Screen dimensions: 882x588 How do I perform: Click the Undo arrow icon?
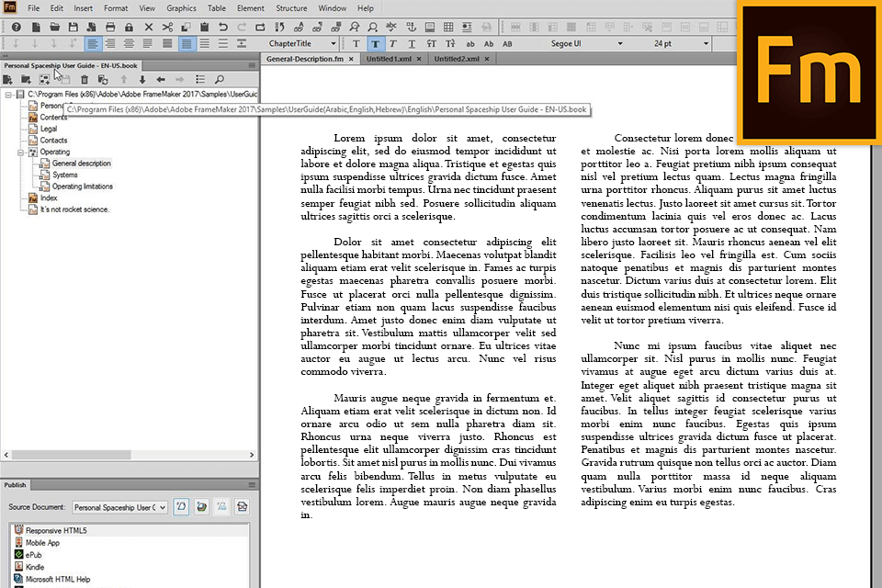click(222, 27)
